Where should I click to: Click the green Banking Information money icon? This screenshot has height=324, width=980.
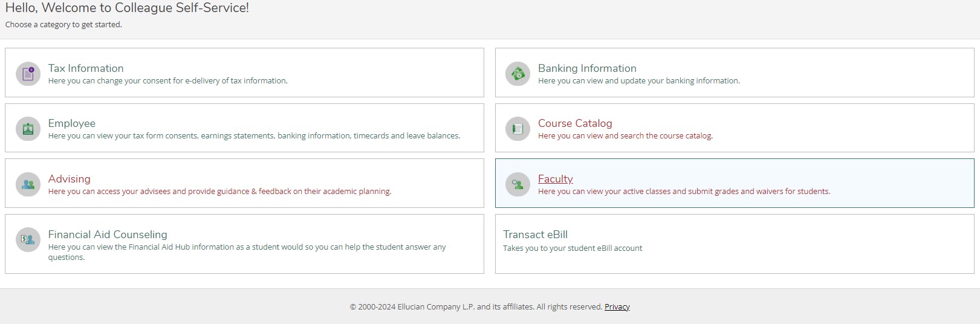518,74
